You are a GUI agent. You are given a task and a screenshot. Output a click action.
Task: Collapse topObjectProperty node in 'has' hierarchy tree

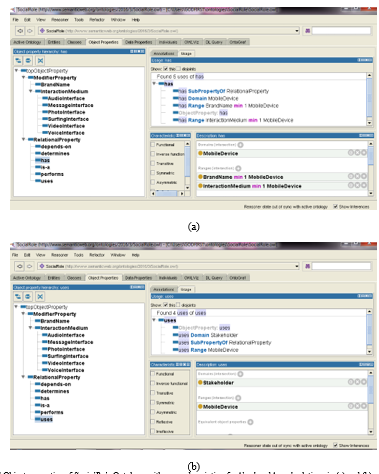[x=16, y=70]
